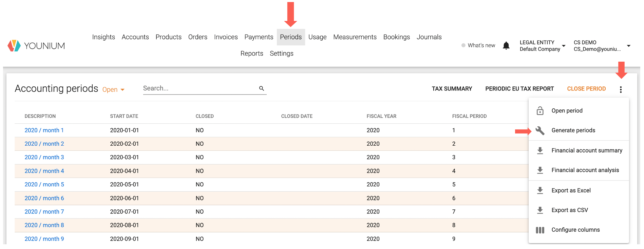
Task: Sort by the FISCAL PERIOD column header
Action: [469, 116]
